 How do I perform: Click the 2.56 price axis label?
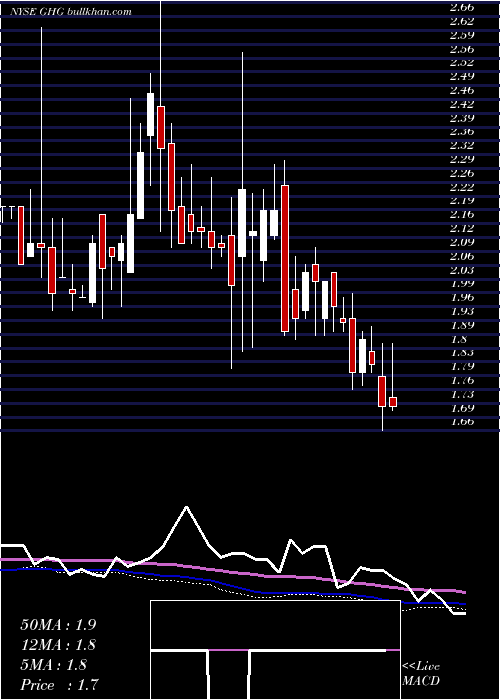[461, 49]
